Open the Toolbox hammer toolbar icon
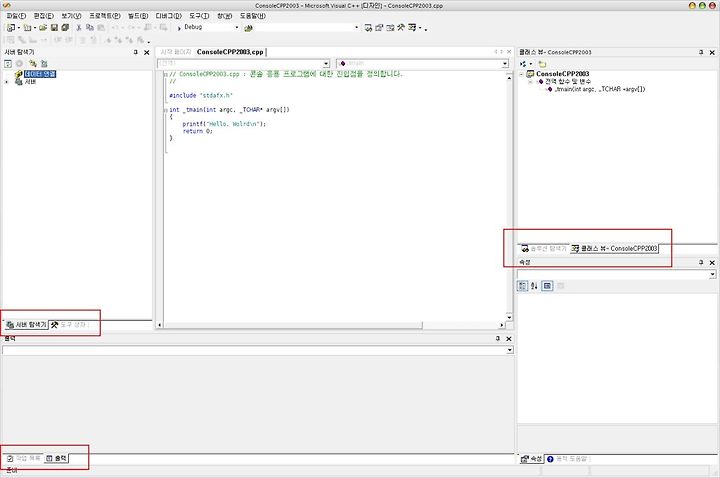This screenshot has height=478, width=720. 401,28
